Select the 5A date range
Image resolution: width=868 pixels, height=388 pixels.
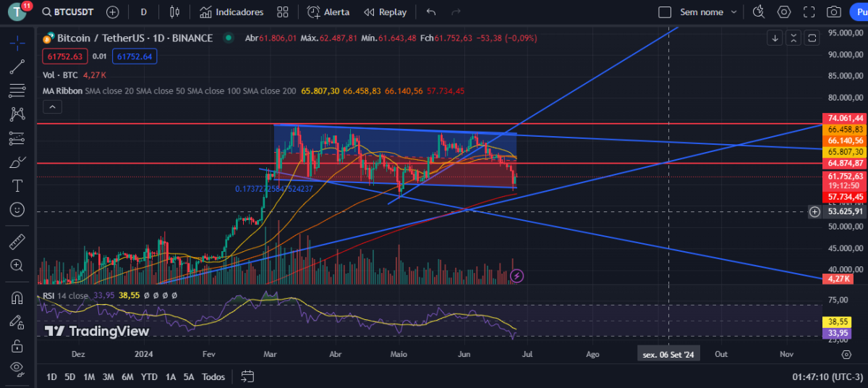pyautogui.click(x=189, y=377)
